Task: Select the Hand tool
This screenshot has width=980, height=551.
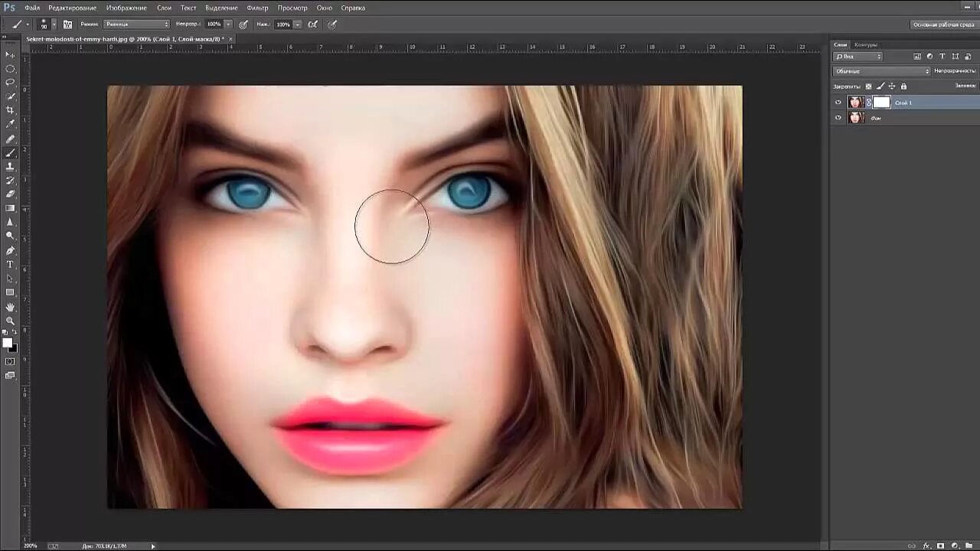Action: 10,307
